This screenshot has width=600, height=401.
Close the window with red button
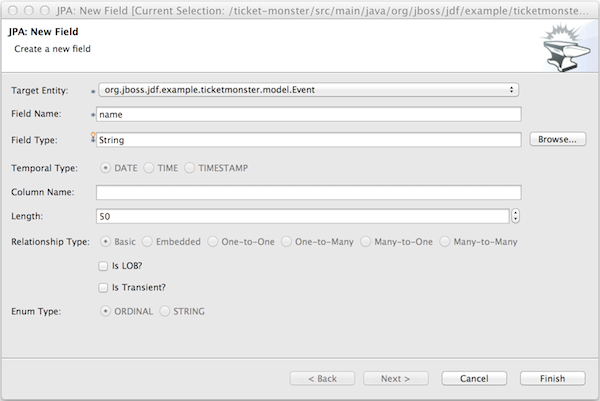[x=13, y=10]
